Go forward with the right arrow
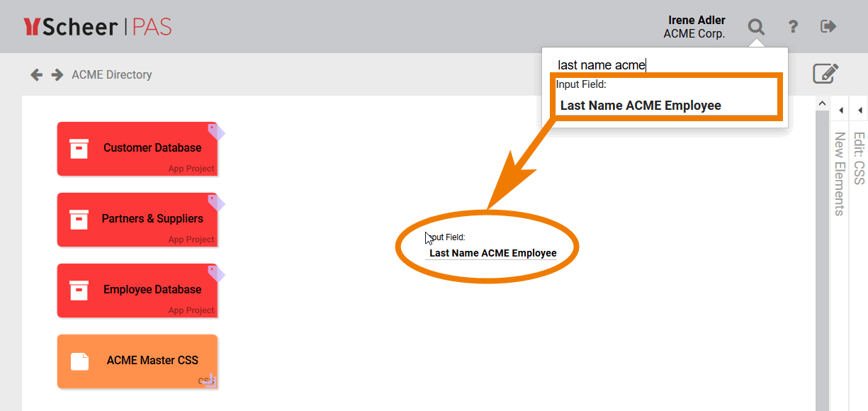This screenshot has width=868, height=411. point(57,74)
